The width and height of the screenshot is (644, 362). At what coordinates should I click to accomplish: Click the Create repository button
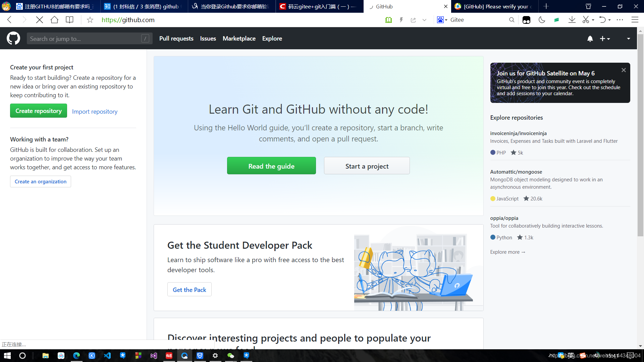point(38,111)
